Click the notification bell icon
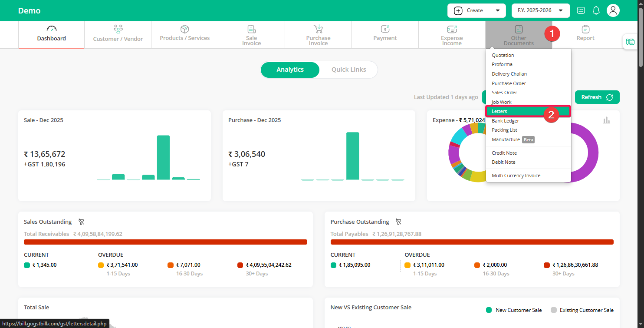 (596, 10)
